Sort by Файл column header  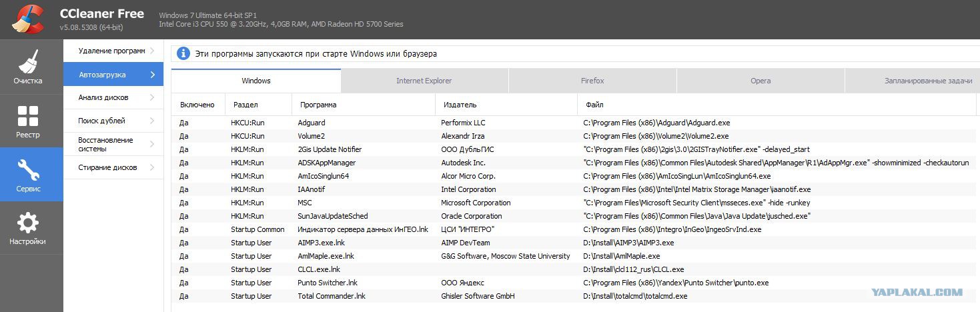[777, 105]
